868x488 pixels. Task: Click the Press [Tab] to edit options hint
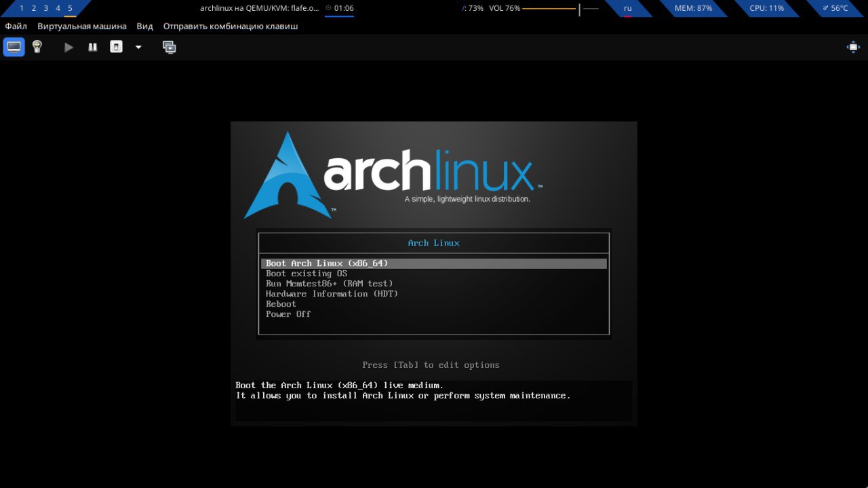(x=431, y=365)
